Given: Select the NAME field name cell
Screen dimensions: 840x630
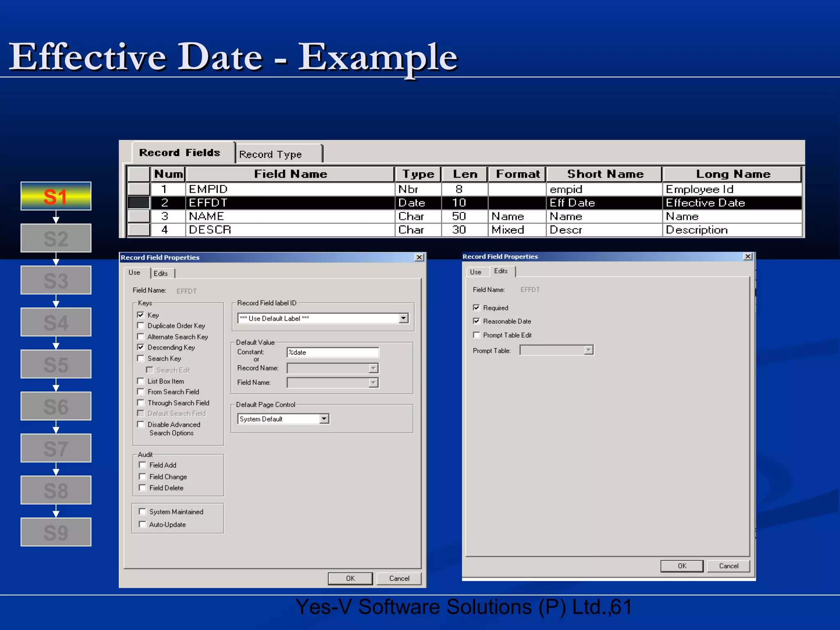Looking at the screenshot, I should (290, 216).
